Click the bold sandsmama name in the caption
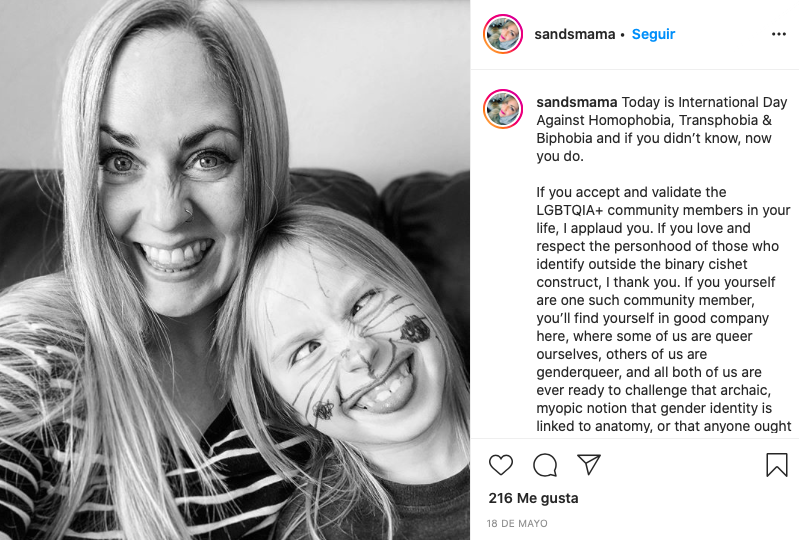 576,102
